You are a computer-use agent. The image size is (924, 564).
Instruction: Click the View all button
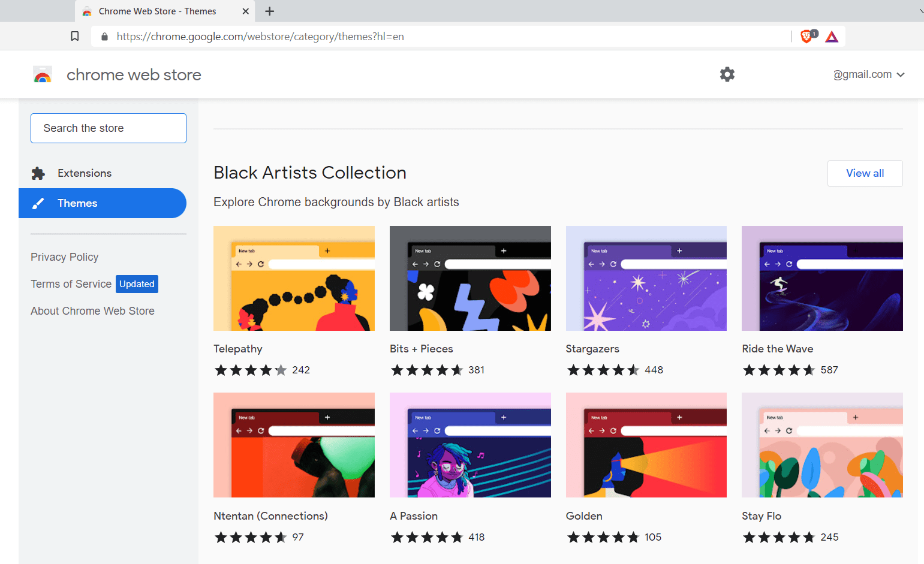(x=865, y=173)
